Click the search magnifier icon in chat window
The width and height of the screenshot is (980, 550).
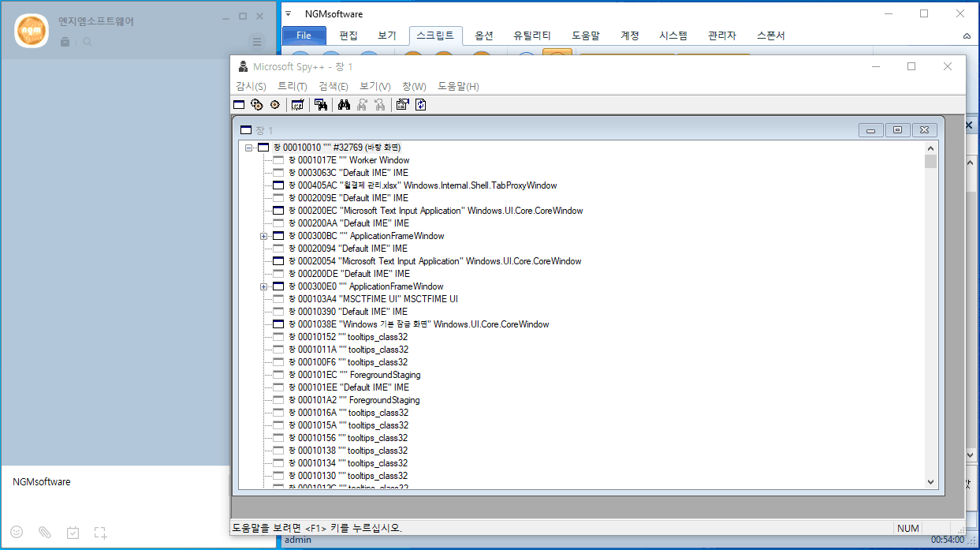pyautogui.click(x=88, y=42)
